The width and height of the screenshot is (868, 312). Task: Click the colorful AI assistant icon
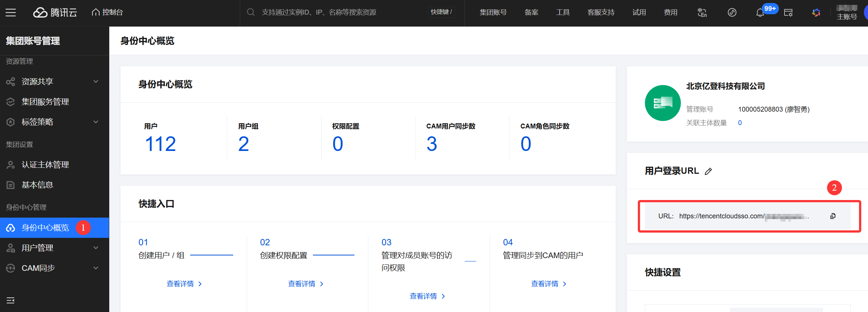coord(816,13)
